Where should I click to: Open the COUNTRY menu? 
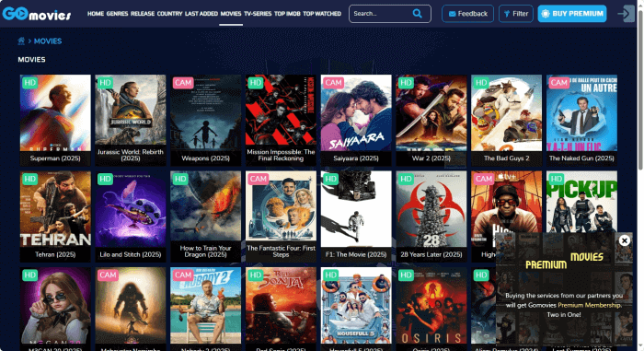pyautogui.click(x=169, y=14)
